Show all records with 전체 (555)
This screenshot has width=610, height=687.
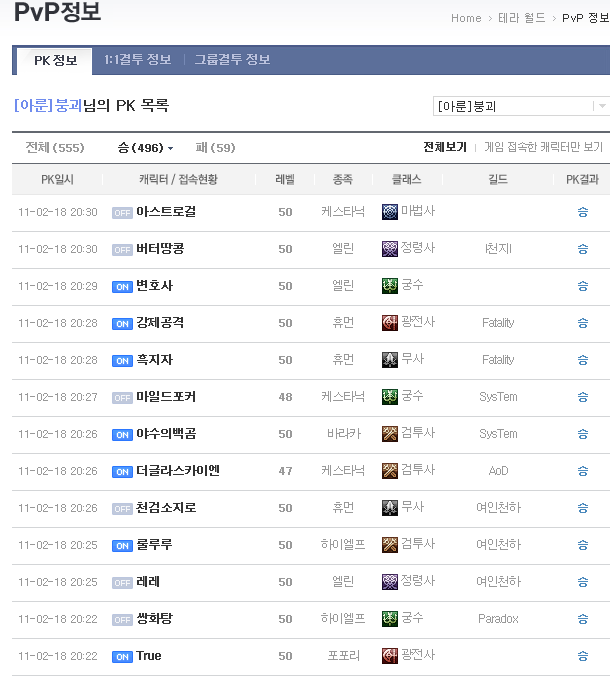(54, 148)
